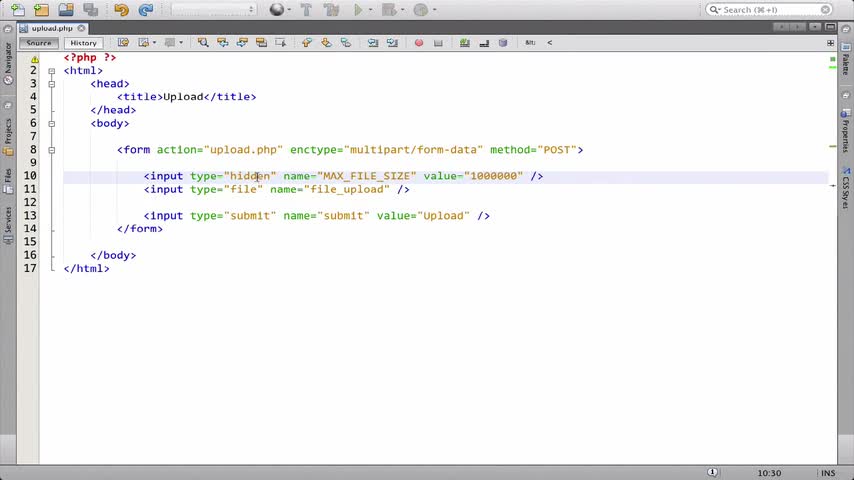The image size is (854, 480).
Task: Open the Forward navigation dropdown arrow
Action: point(181,42)
